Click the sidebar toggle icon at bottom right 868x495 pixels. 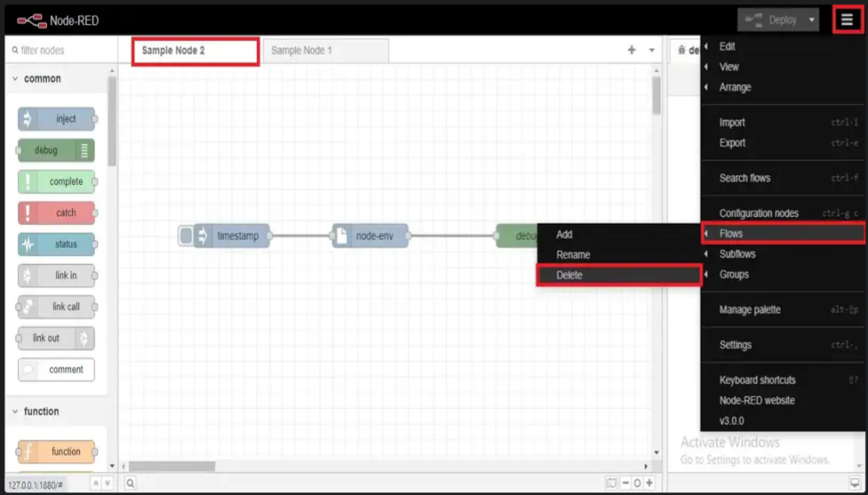pyautogui.click(x=855, y=484)
